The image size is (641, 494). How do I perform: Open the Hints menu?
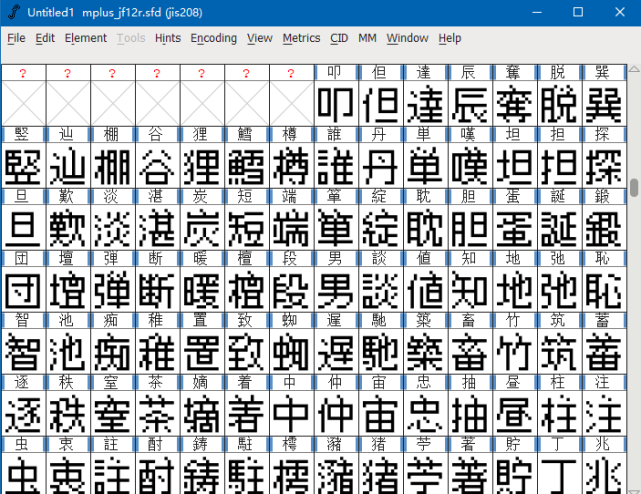click(x=168, y=38)
